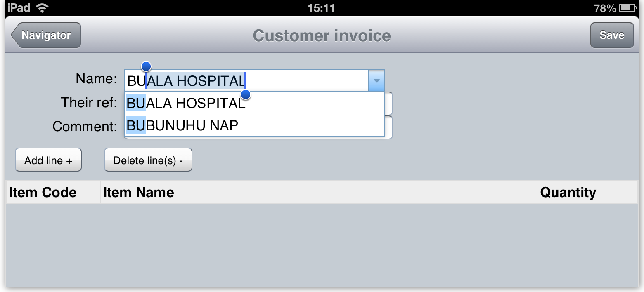Tap the battery icon in the status bar

point(627,8)
